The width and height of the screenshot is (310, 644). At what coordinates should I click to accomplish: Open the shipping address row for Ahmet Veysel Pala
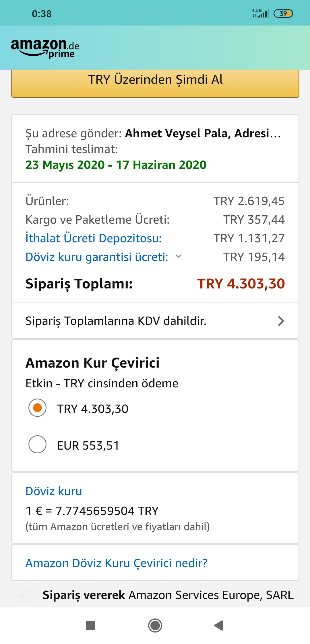[x=155, y=133]
